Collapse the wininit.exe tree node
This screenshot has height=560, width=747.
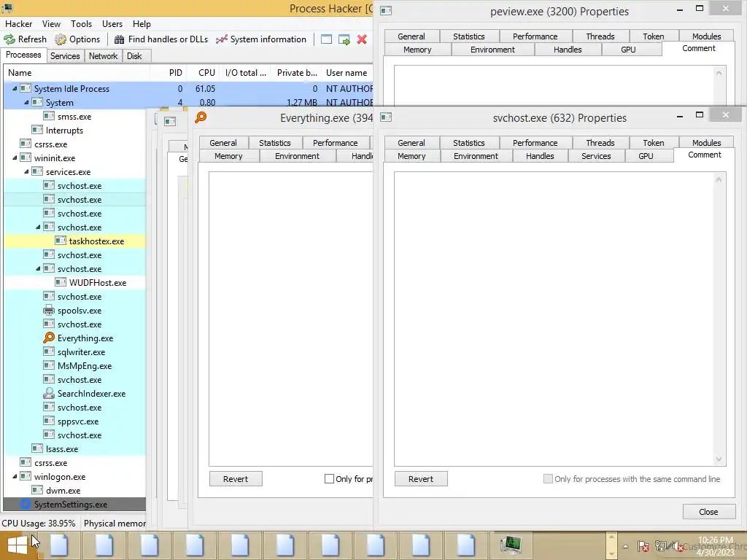click(15, 157)
